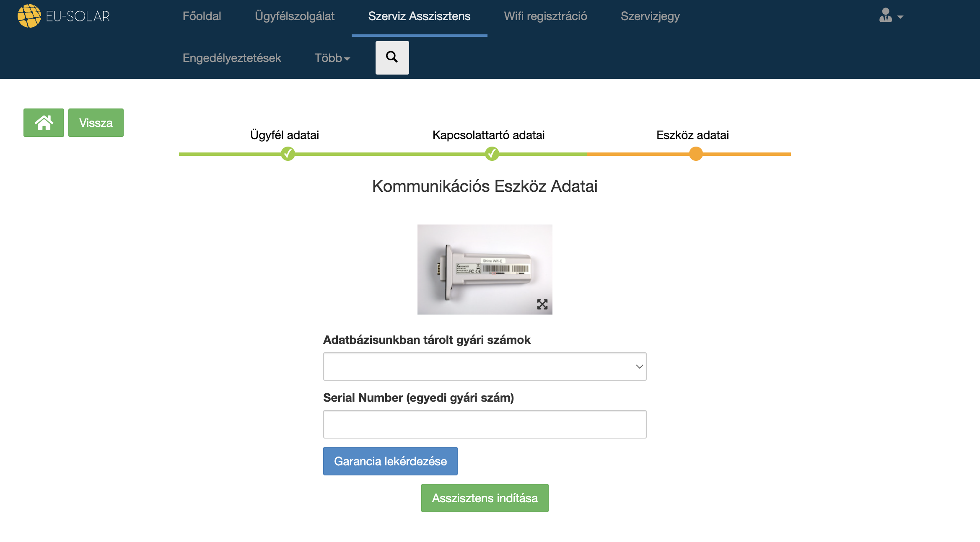Navigate to Engedélyeztetések
Screen dimensions: 980x542
232,58
